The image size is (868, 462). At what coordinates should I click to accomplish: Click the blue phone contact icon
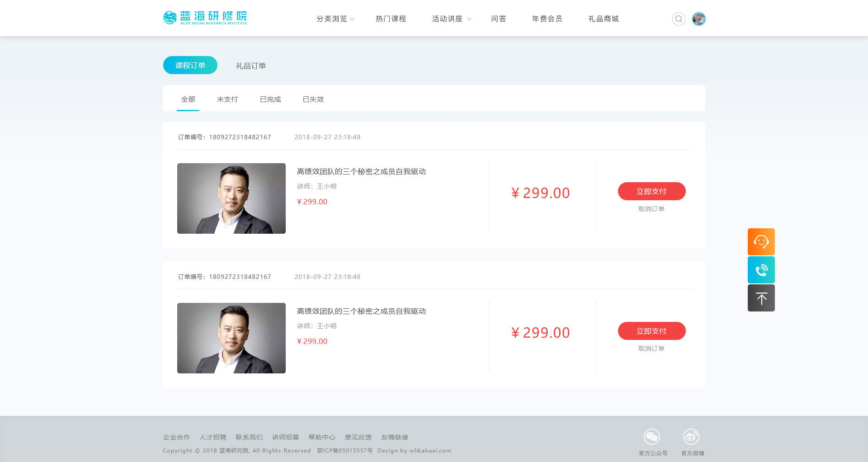761,270
